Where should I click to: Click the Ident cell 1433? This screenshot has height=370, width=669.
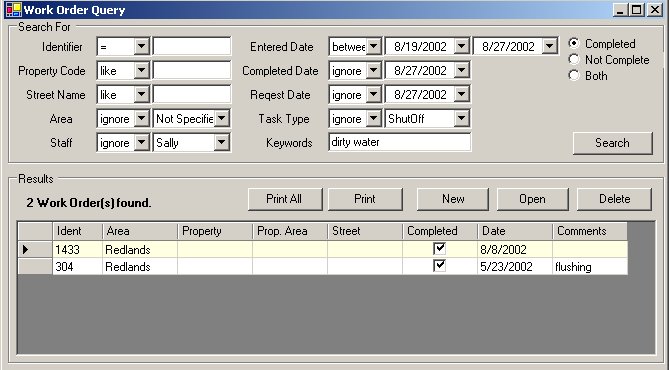tap(78, 249)
